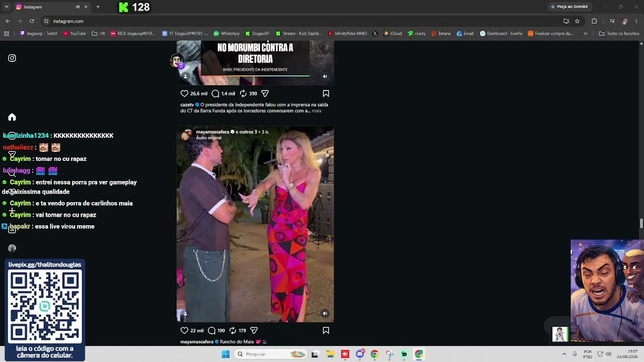Save the cazetv post with bookmark icon
This screenshot has height=362, width=644.
pos(326,94)
